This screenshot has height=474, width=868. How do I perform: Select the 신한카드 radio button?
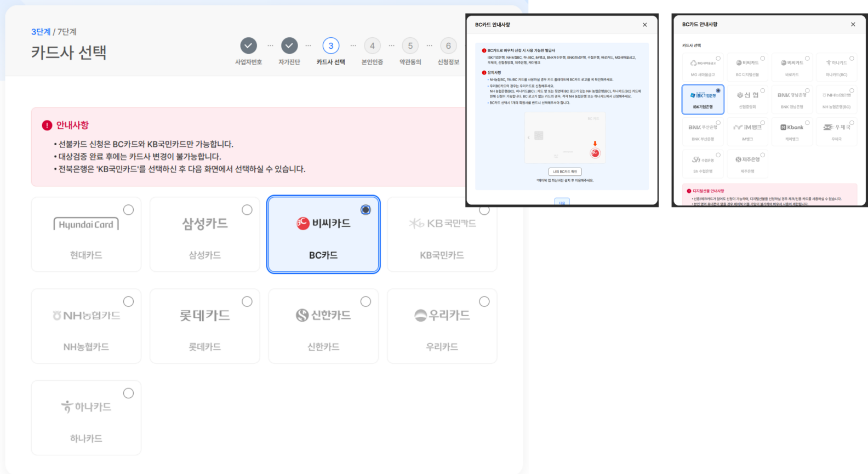[x=366, y=301]
